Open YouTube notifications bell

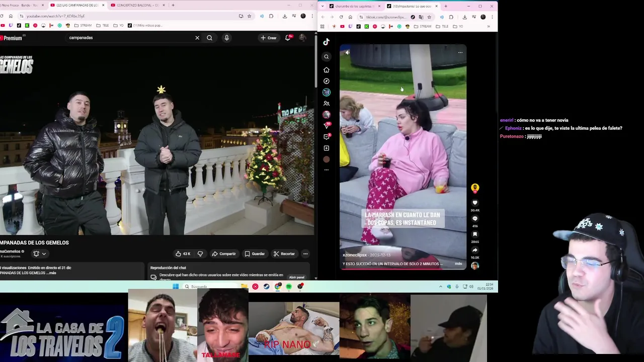288,38
